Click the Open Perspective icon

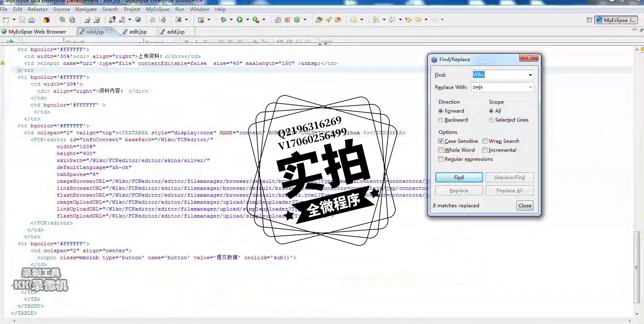(x=589, y=20)
